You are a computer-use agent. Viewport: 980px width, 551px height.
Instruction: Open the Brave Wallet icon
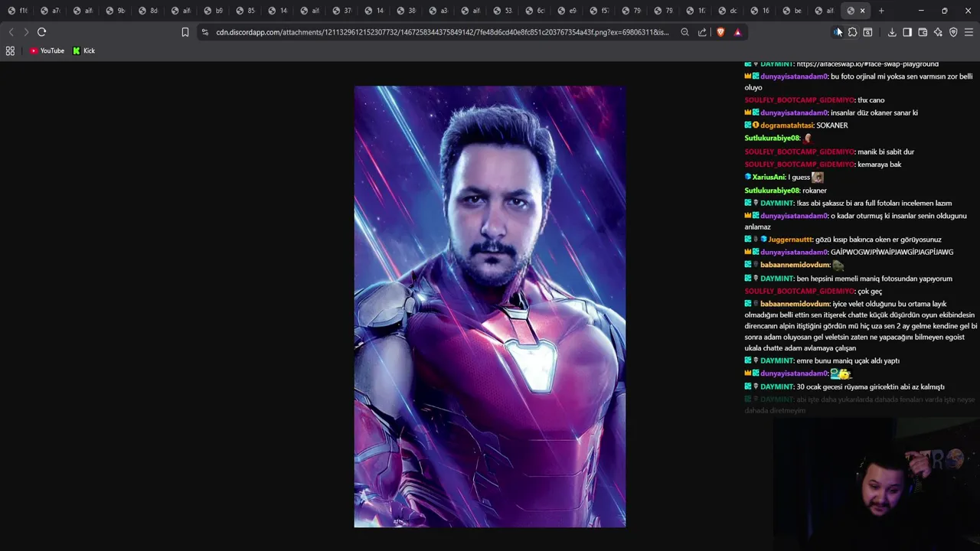tap(923, 32)
